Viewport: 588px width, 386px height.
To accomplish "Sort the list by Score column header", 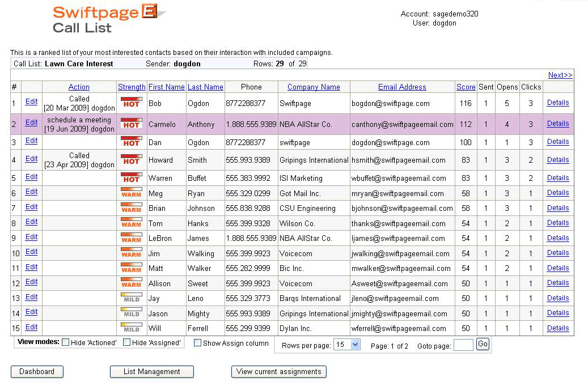I will pos(466,87).
